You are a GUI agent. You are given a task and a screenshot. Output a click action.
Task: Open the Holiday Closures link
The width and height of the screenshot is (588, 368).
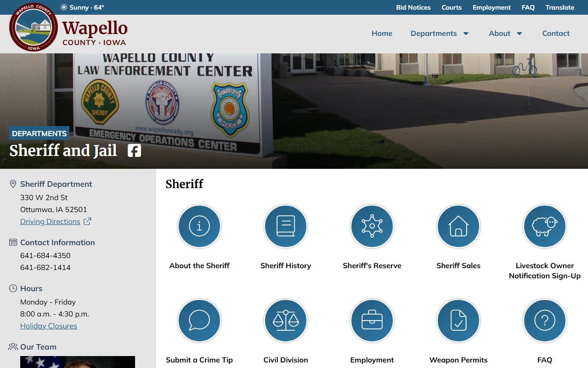[x=49, y=326]
